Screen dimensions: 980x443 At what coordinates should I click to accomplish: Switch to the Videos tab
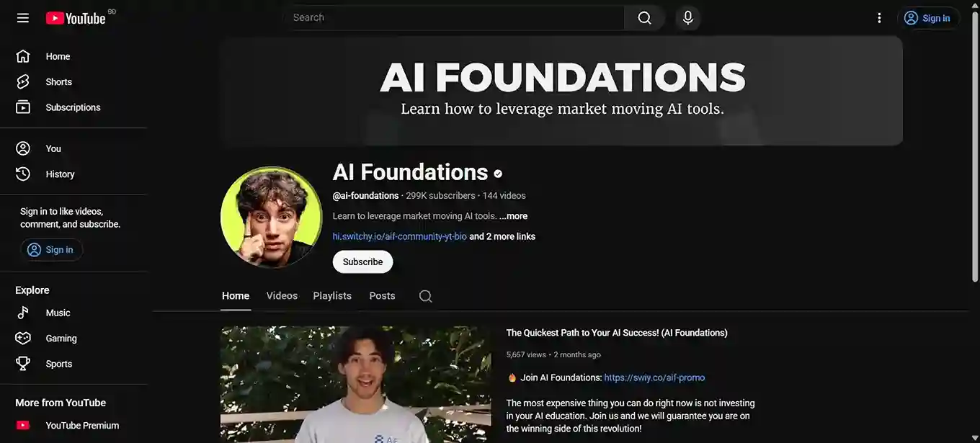tap(282, 296)
